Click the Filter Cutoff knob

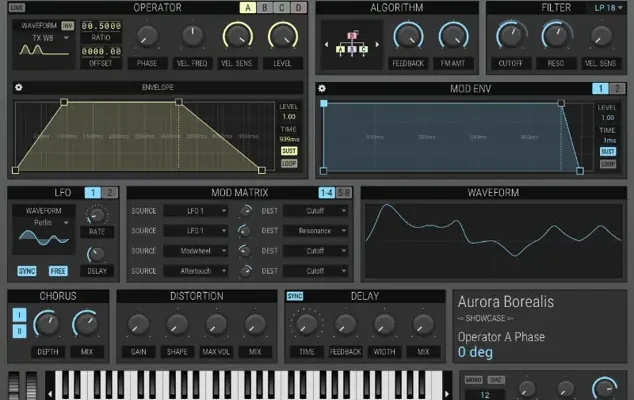pyautogui.click(x=511, y=38)
